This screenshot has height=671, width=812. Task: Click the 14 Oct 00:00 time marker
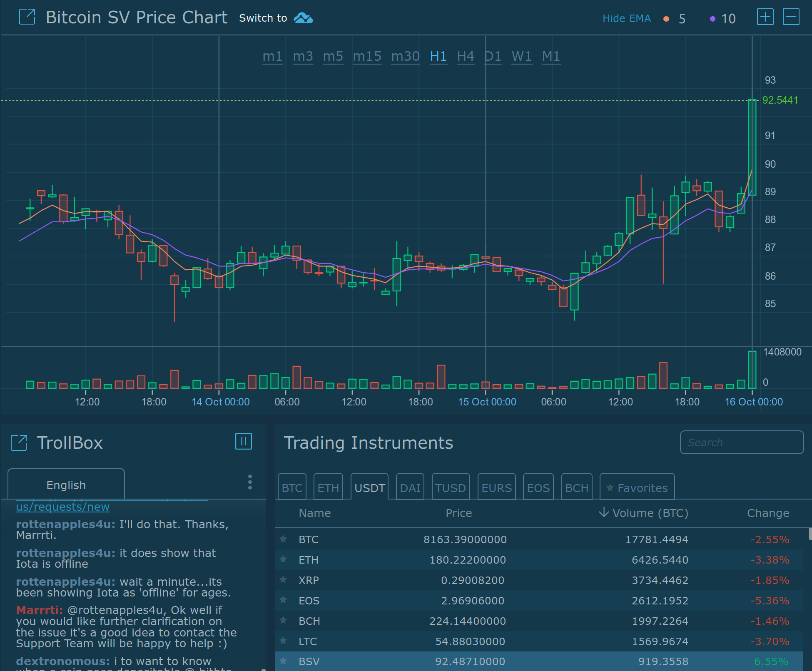220,402
